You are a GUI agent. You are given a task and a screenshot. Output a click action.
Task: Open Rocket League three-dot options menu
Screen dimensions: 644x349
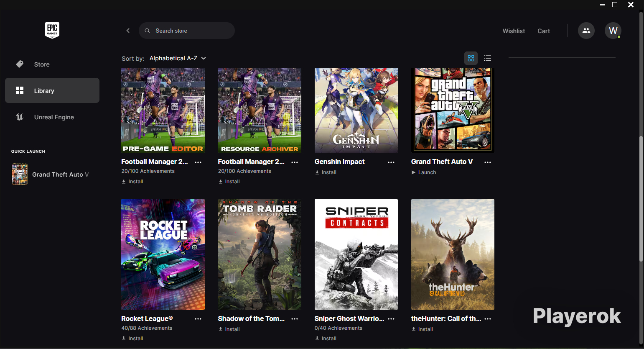[x=198, y=319]
